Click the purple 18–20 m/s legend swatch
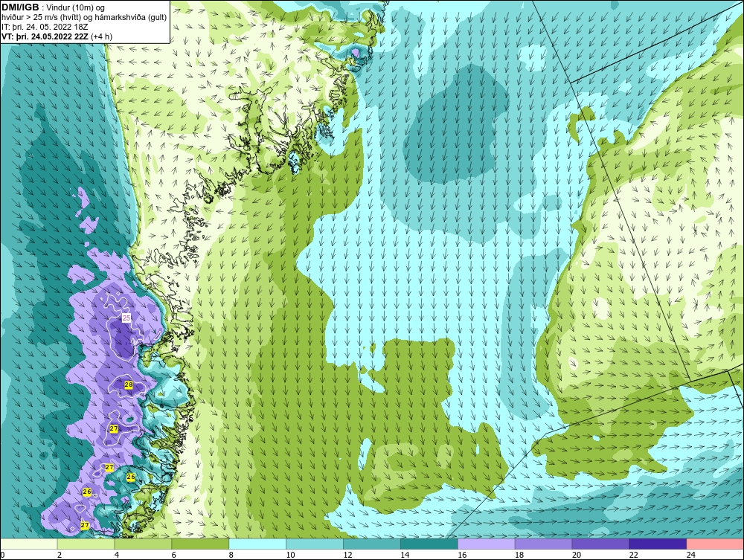This screenshot has width=744, height=560. pos(543,544)
